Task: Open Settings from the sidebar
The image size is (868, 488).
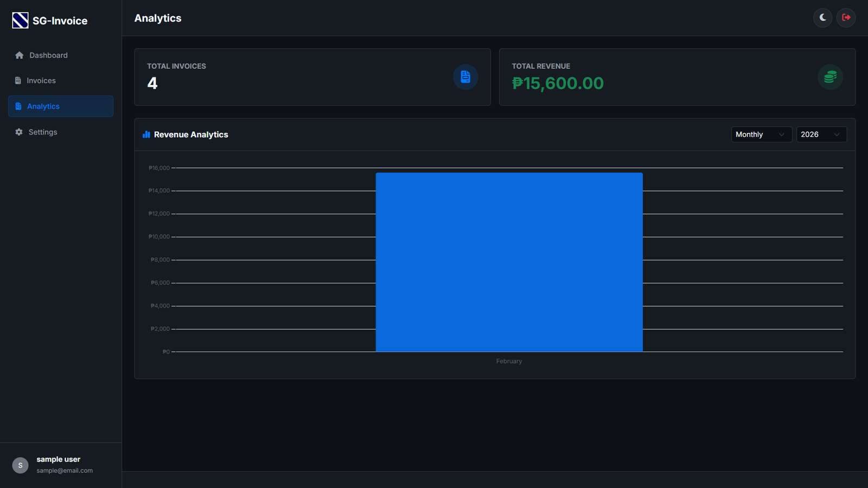Action: pos(43,132)
